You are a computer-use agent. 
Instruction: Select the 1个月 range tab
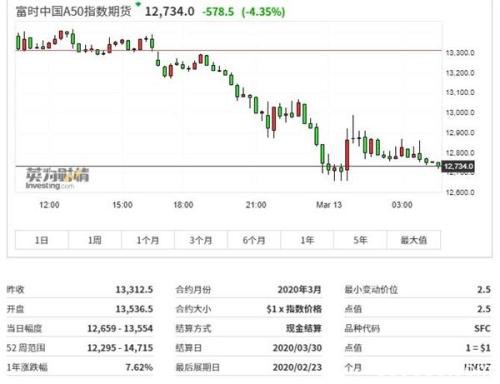[x=148, y=240]
